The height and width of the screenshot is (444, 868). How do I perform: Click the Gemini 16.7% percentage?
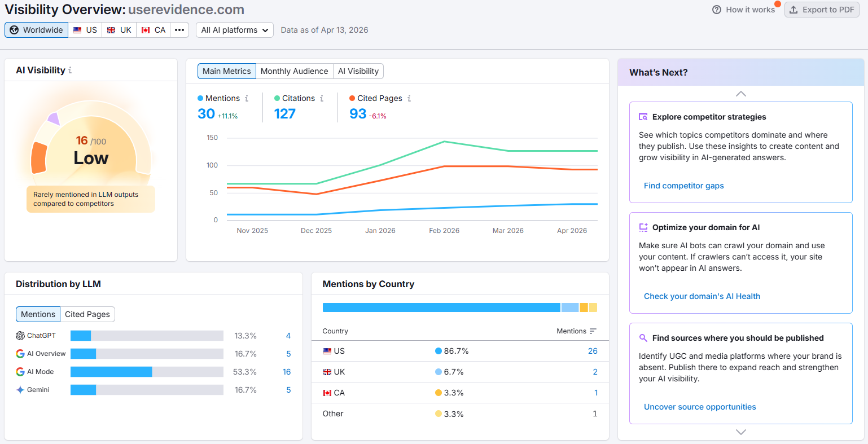point(246,390)
